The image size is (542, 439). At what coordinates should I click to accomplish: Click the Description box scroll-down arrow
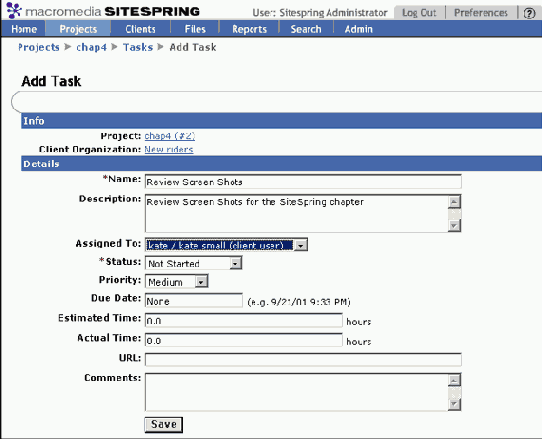454,226
